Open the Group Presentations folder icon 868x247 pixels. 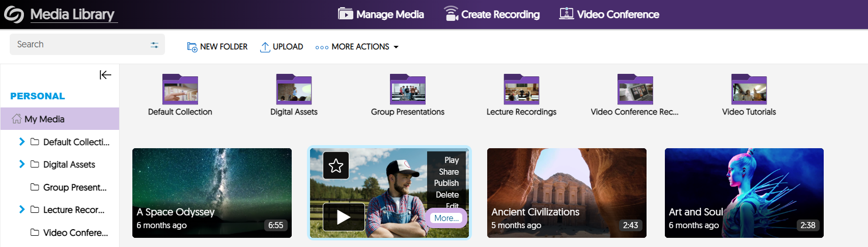tap(407, 90)
